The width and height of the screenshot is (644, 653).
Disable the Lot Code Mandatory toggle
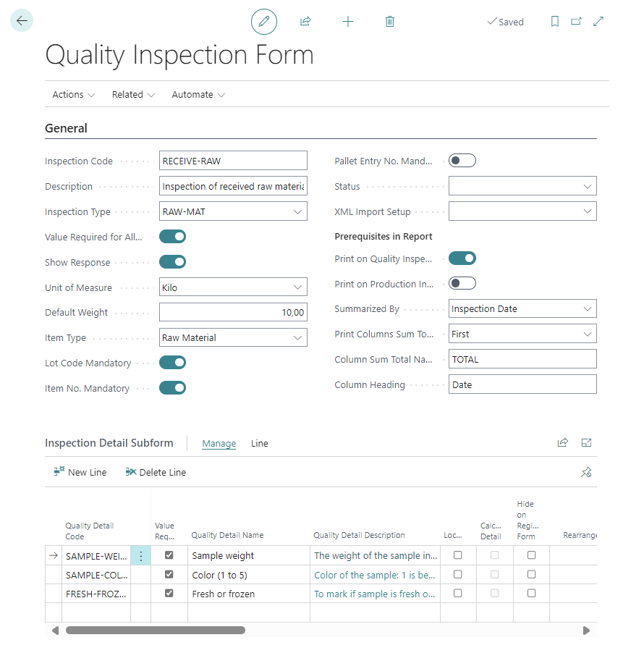click(x=173, y=363)
